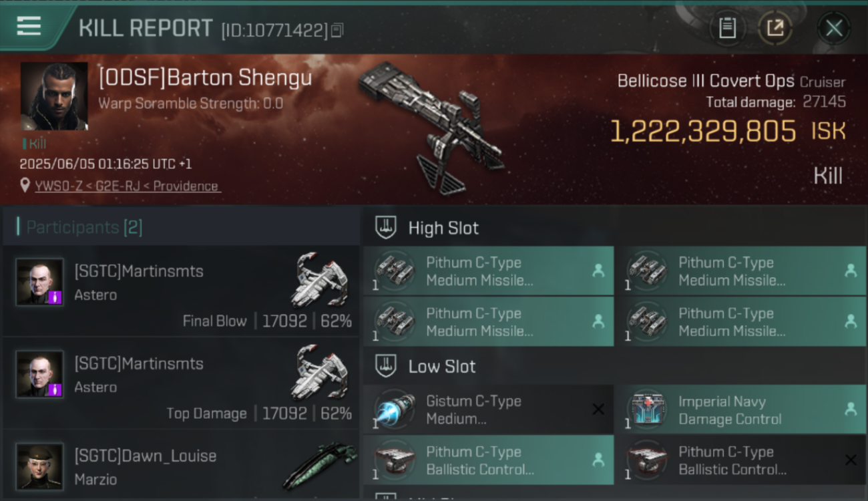Close the kill report window
The height and width of the screenshot is (501, 868).
click(x=834, y=28)
